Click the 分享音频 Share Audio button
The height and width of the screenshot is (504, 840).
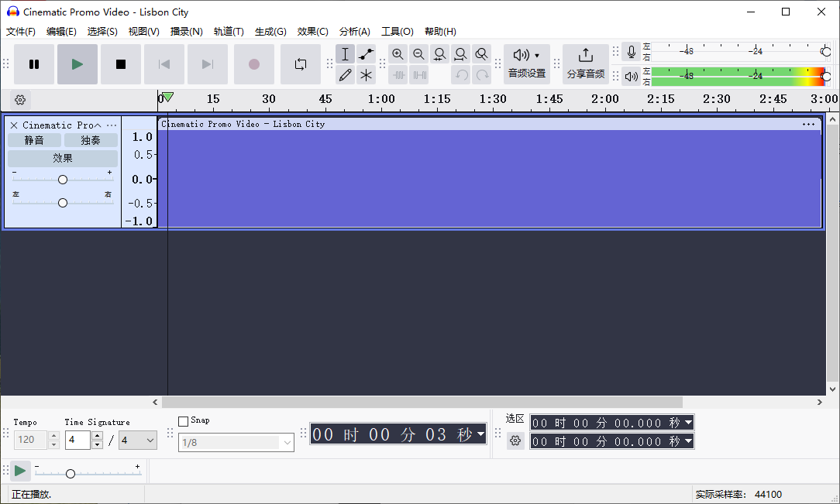[586, 63]
